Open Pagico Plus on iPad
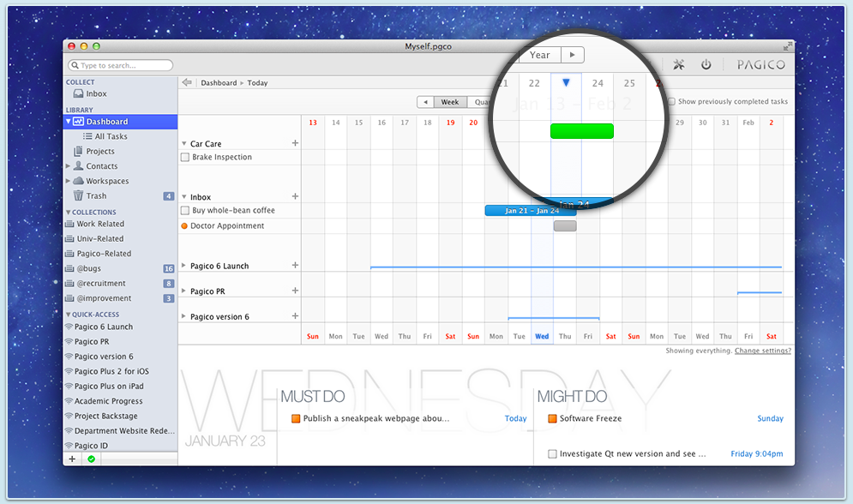The width and height of the screenshot is (853, 504). [x=109, y=386]
